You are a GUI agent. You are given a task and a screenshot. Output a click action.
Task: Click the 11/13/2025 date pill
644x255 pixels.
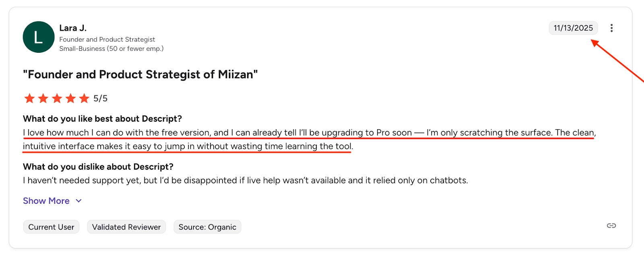(x=573, y=28)
